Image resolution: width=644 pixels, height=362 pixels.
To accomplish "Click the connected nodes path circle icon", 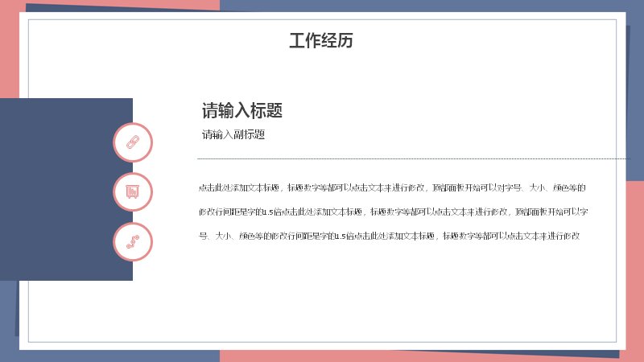I will click(133, 242).
